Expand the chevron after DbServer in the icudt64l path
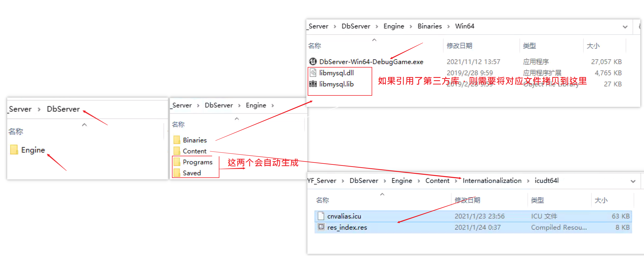The image size is (644, 256). [385, 181]
